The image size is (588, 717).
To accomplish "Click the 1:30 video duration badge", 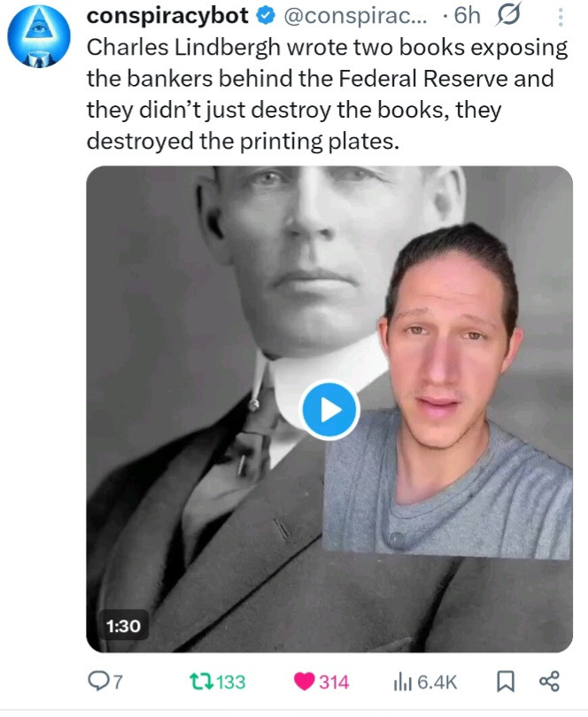I will point(123,626).
